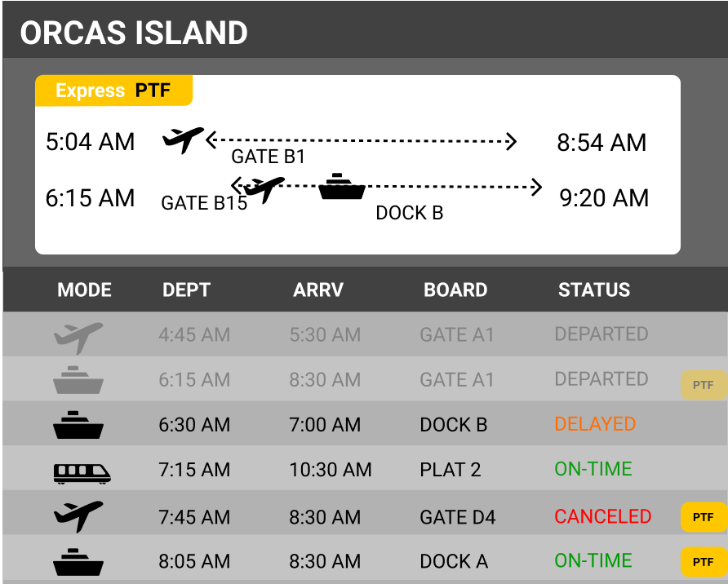Click the train icon in 7:15 AM row

tap(82, 474)
